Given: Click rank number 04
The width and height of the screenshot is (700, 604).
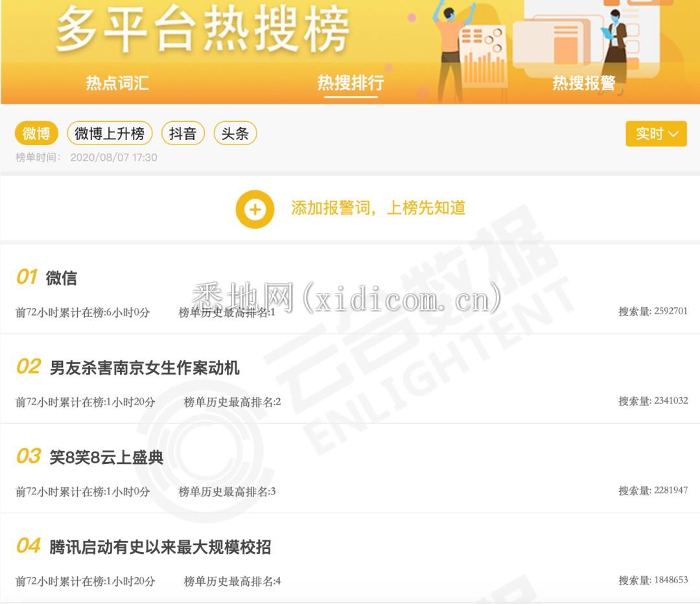Looking at the screenshot, I should point(29,546).
